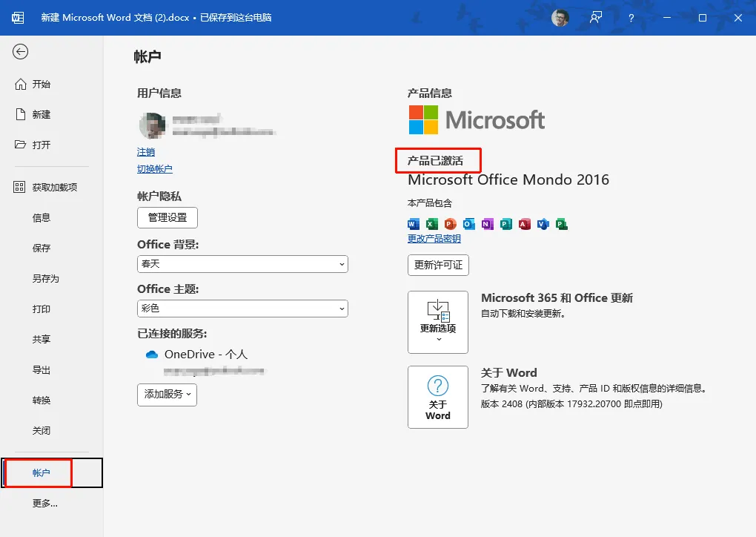Screen dimensions: 756x537
Task: Expand the 添加服务 dropdown button
Action: coord(167,395)
